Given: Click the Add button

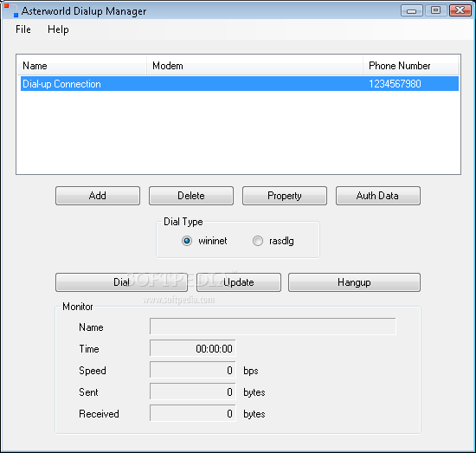Looking at the screenshot, I should coord(98,196).
